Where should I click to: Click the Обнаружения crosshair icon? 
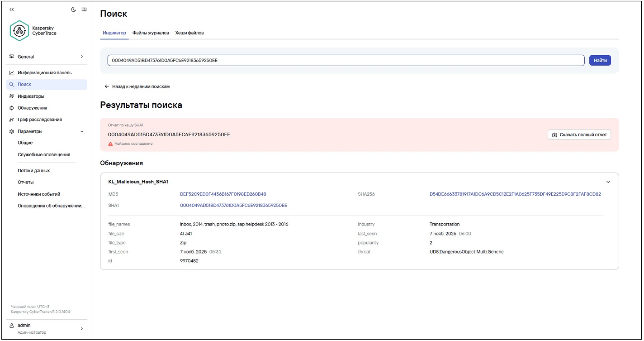(12, 108)
